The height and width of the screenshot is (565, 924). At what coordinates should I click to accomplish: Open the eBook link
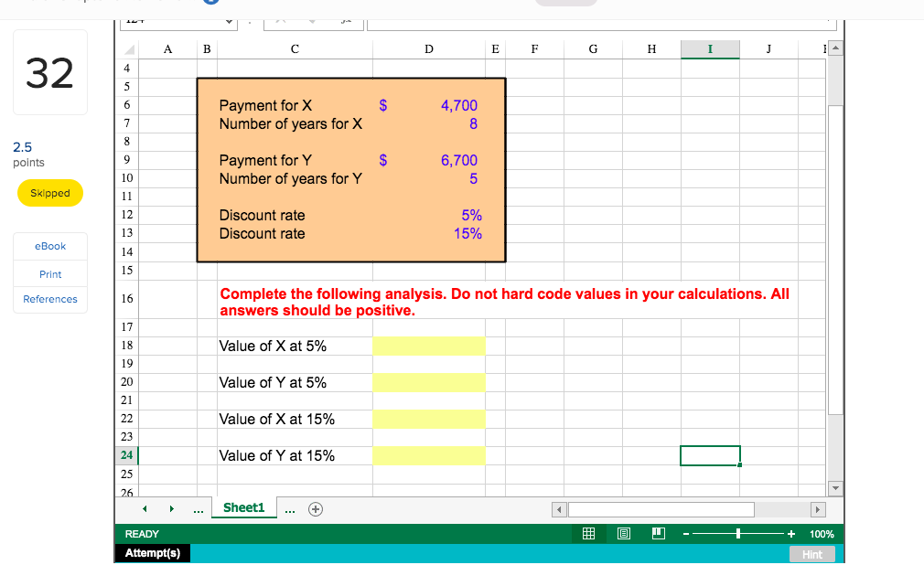coord(49,245)
